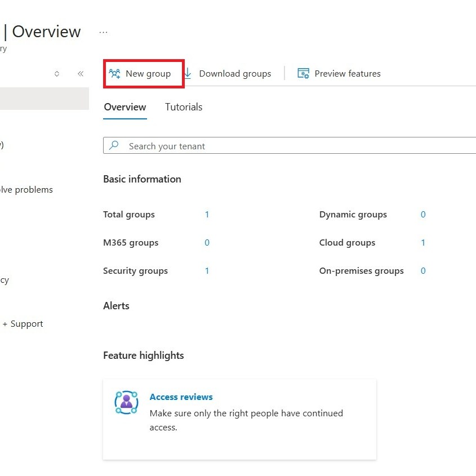Click the Access reviews icon
476x476 pixels.
[126, 402]
